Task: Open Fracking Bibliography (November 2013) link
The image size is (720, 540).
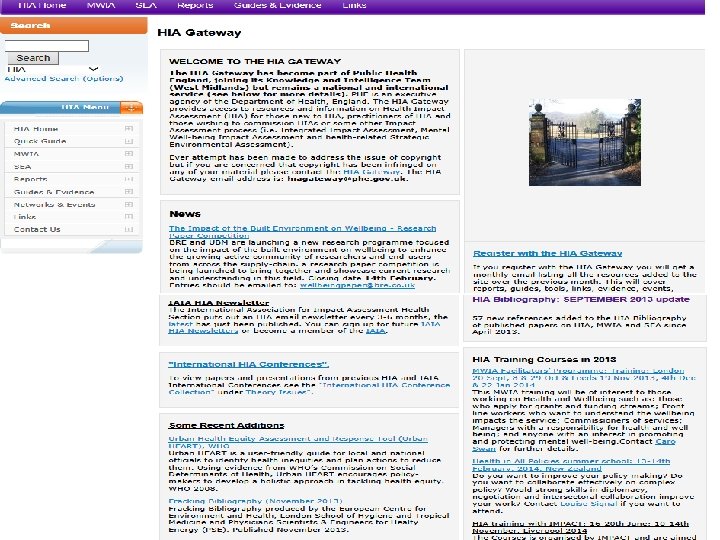Action: click(255, 501)
